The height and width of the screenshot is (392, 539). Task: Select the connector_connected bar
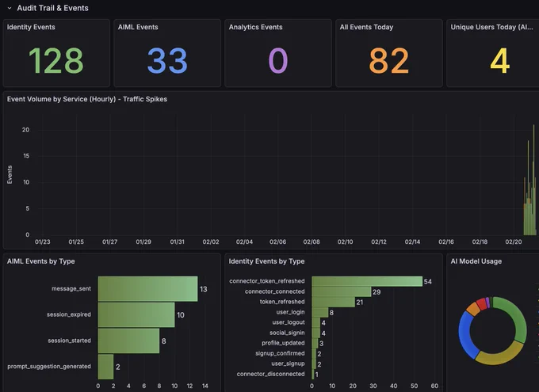tap(342, 291)
